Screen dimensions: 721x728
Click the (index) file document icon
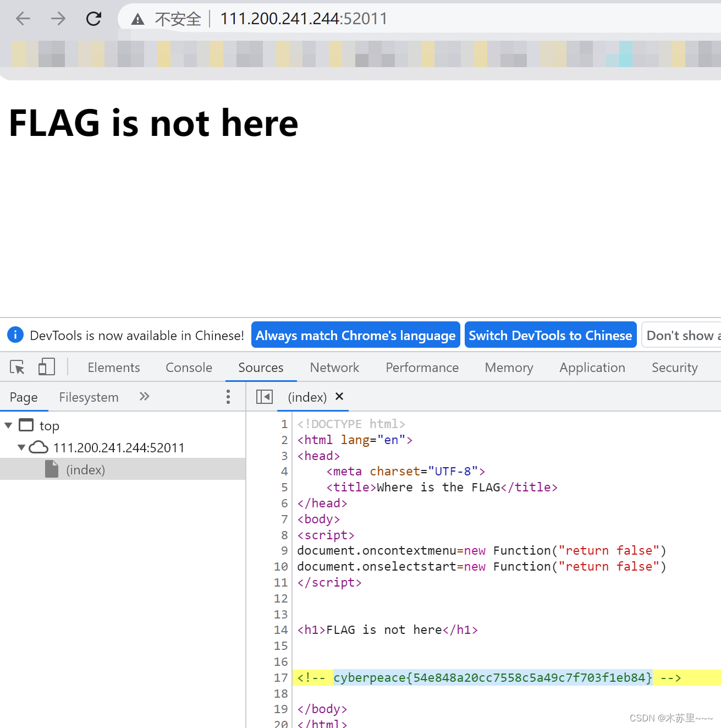(52, 469)
